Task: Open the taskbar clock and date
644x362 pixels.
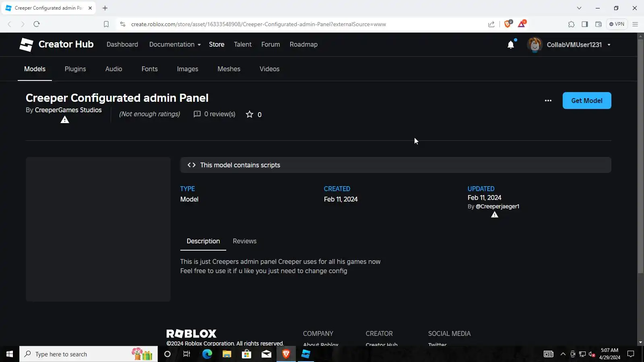Action: coord(609,354)
